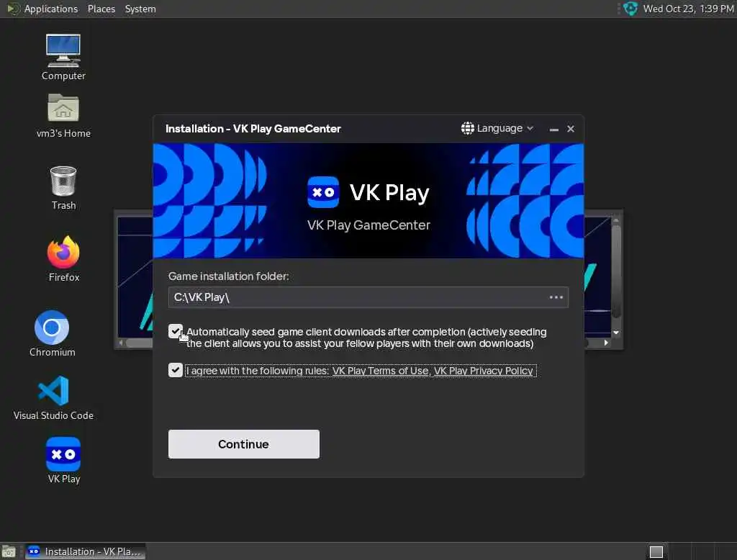The width and height of the screenshot is (737, 560).
Task: Open the Applications menu
Action: (x=51, y=9)
